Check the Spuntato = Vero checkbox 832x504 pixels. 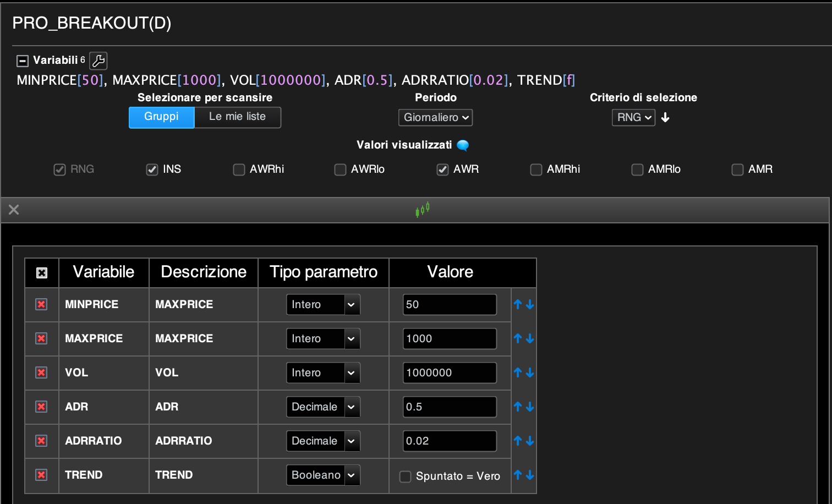(x=405, y=476)
